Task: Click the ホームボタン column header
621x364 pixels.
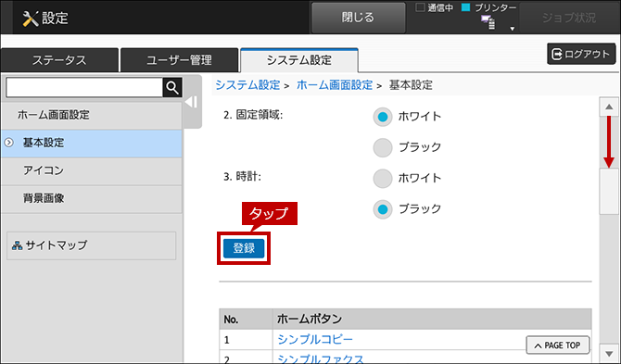Action: pos(432,319)
